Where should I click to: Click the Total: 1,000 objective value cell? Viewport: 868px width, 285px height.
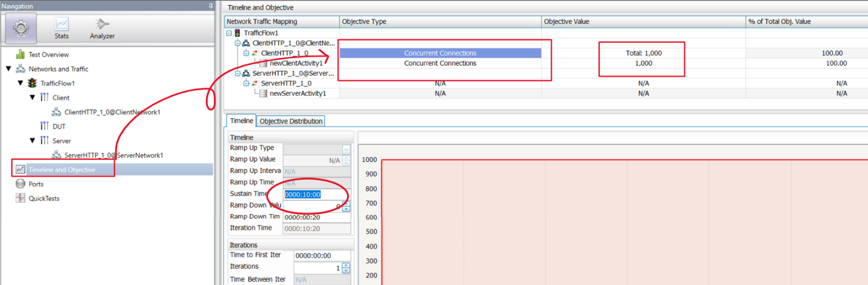(x=643, y=53)
